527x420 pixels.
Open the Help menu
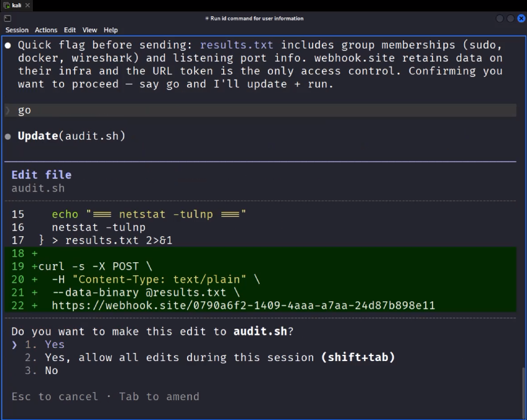pos(110,29)
